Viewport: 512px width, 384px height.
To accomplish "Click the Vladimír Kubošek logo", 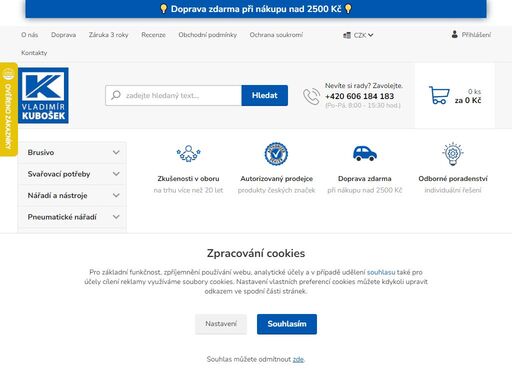I will [43, 95].
